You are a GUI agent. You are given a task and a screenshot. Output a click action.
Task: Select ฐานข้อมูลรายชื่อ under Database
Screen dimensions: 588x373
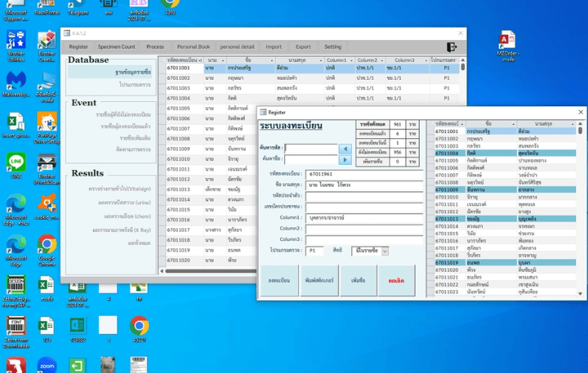click(111, 72)
